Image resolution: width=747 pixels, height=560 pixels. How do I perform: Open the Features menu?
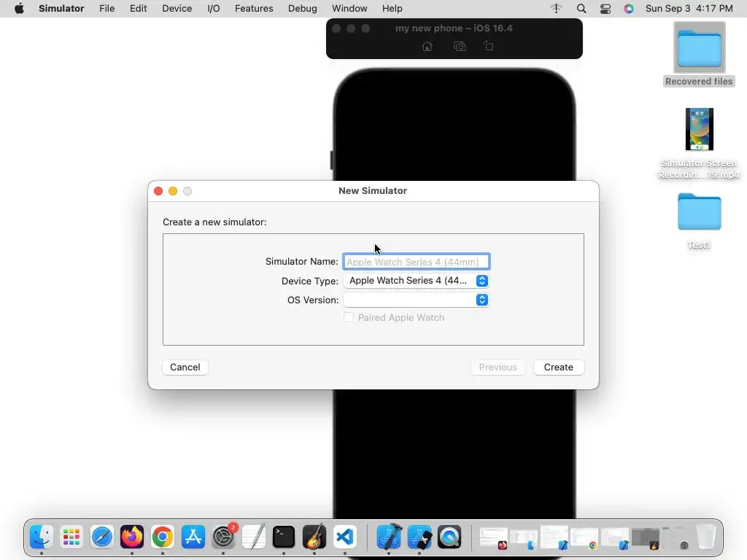coord(254,9)
